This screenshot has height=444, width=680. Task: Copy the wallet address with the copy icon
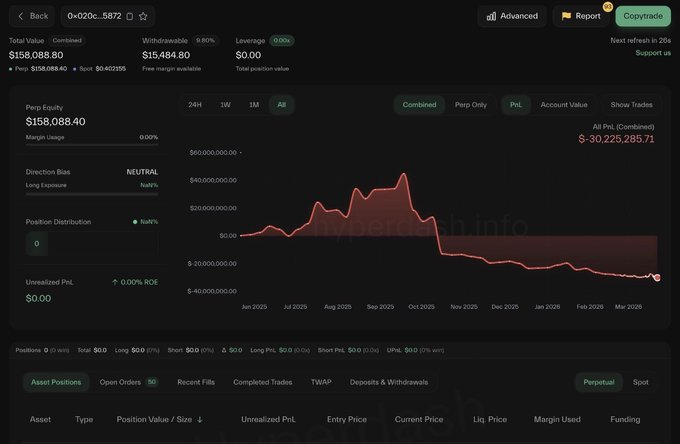click(x=131, y=16)
